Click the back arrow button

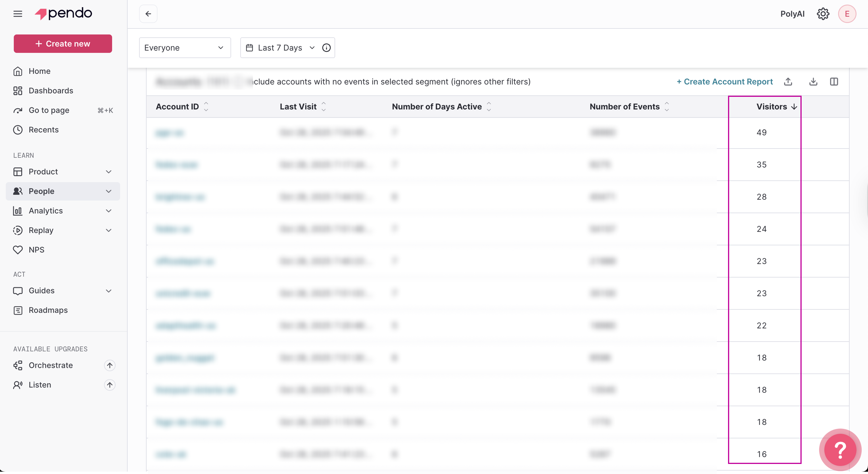click(x=148, y=14)
